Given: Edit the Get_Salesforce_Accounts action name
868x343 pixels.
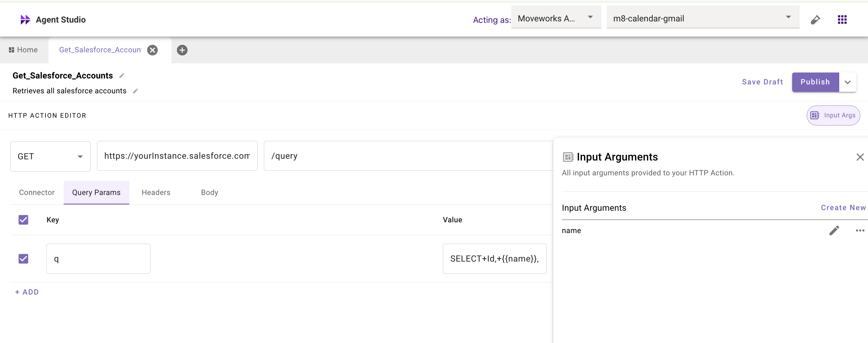Looking at the screenshot, I should (122, 76).
